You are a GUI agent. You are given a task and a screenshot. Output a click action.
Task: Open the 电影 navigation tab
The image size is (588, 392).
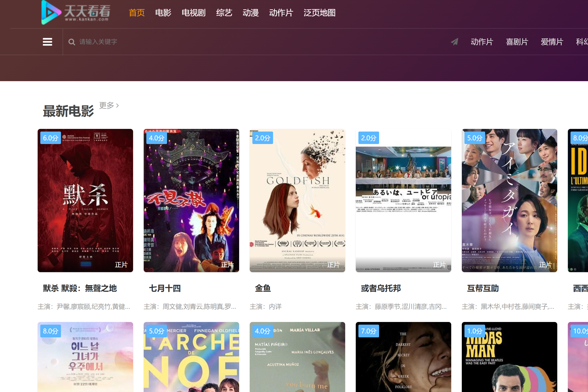[x=163, y=13]
